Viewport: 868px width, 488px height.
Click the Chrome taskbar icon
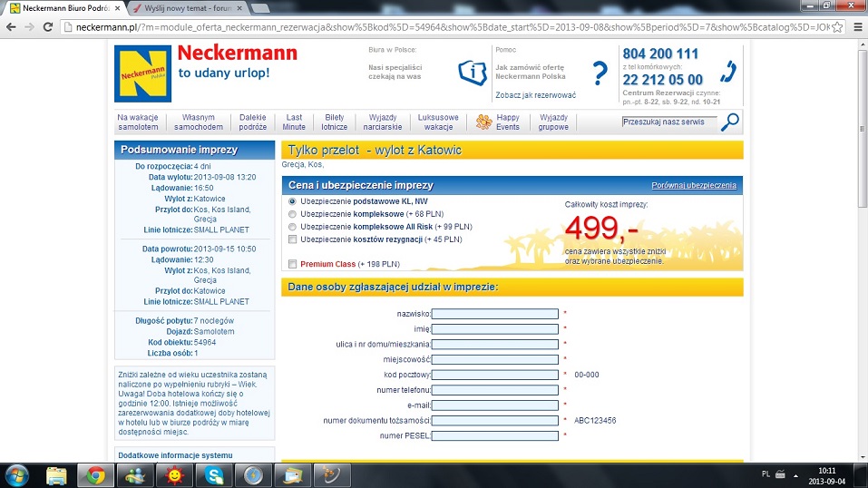95,476
